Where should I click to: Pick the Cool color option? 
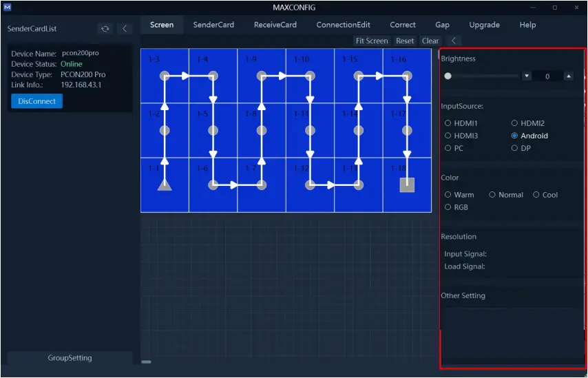(536, 195)
